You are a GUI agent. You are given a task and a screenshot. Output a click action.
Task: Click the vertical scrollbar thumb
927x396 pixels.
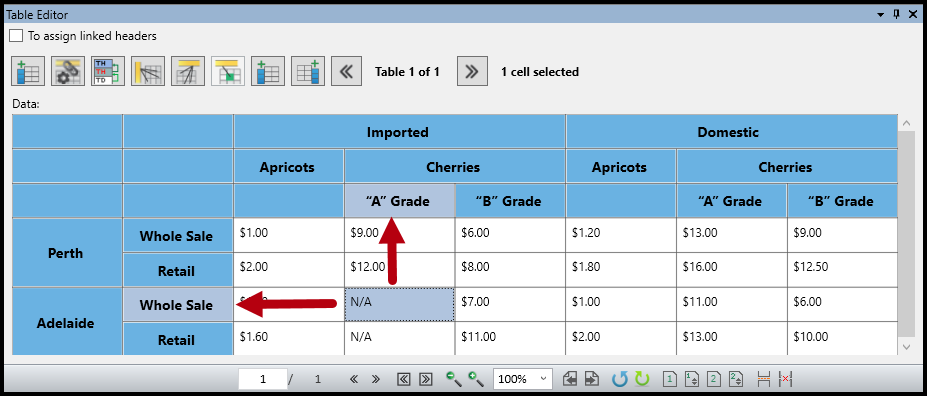tap(906, 235)
